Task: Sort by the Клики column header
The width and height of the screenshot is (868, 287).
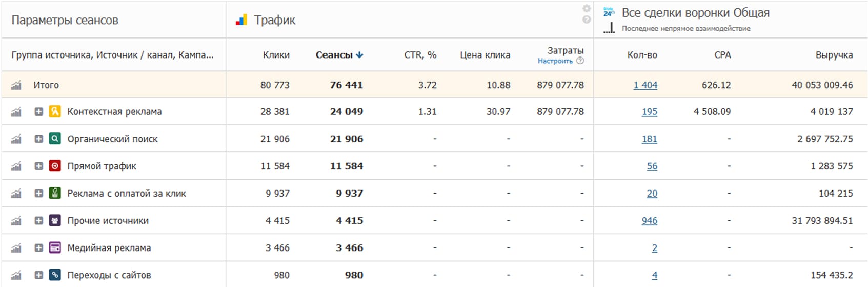Action: pos(276,55)
